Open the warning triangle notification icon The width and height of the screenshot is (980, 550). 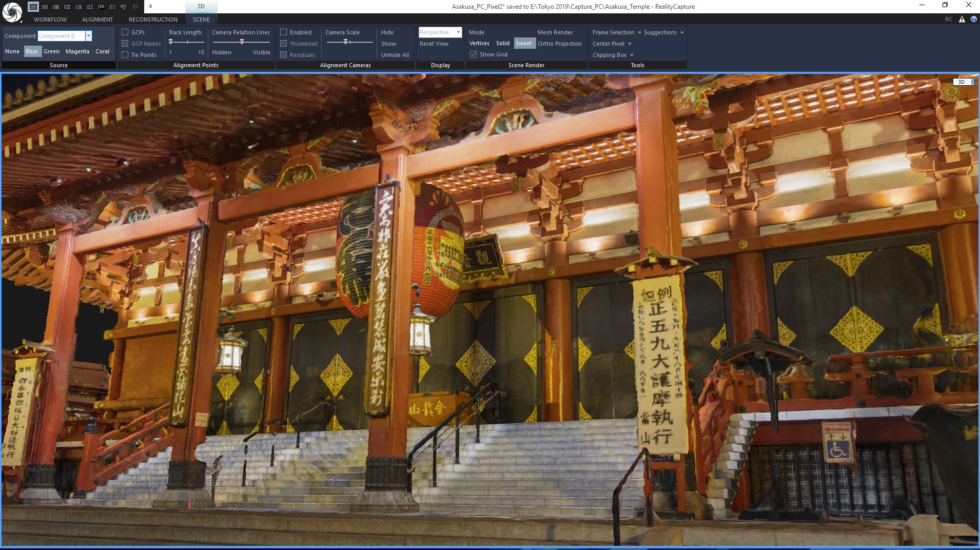pyautogui.click(x=962, y=19)
